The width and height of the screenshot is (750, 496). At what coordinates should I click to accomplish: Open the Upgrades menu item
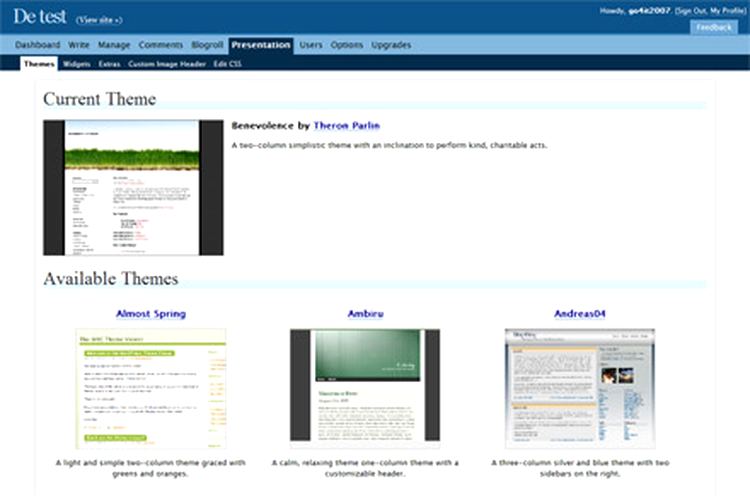click(390, 45)
